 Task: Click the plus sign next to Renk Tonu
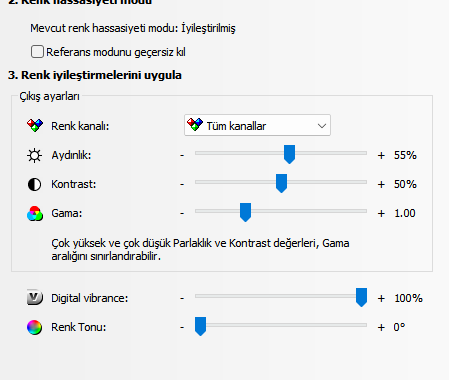(381, 327)
